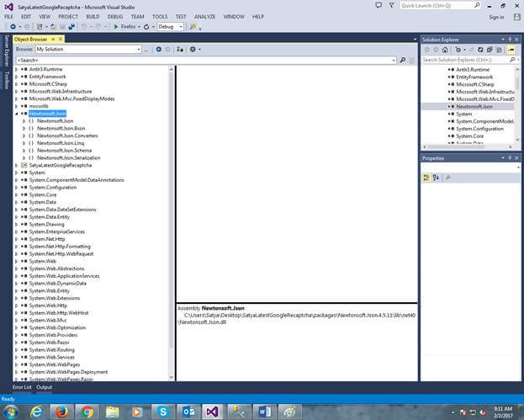This screenshot has width=524, height=420.
Task: Click the Save All toolbar icon
Action: tap(71, 26)
